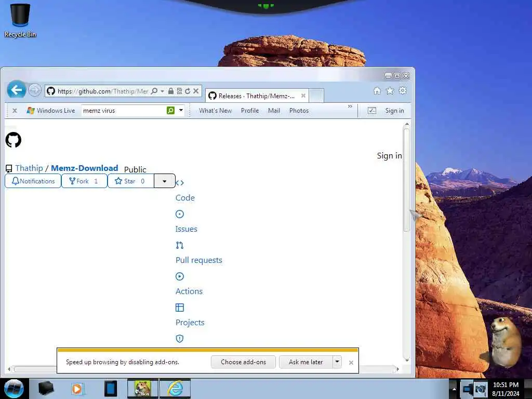This screenshot has width=532, height=399.
Task: Refresh the page with reload icon
Action: point(187,91)
